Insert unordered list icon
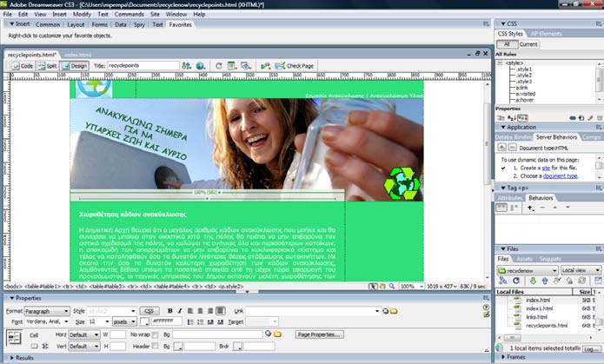 190,321
